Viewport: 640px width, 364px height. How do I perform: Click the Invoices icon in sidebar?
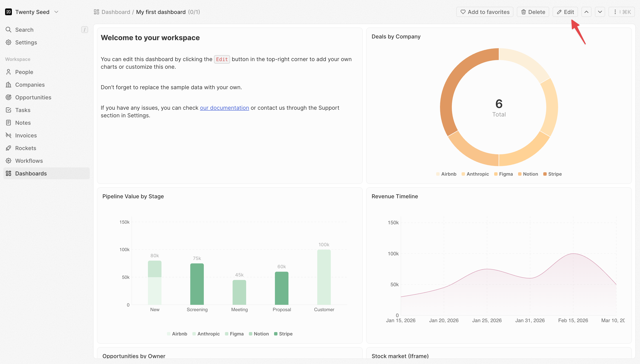pos(8,135)
